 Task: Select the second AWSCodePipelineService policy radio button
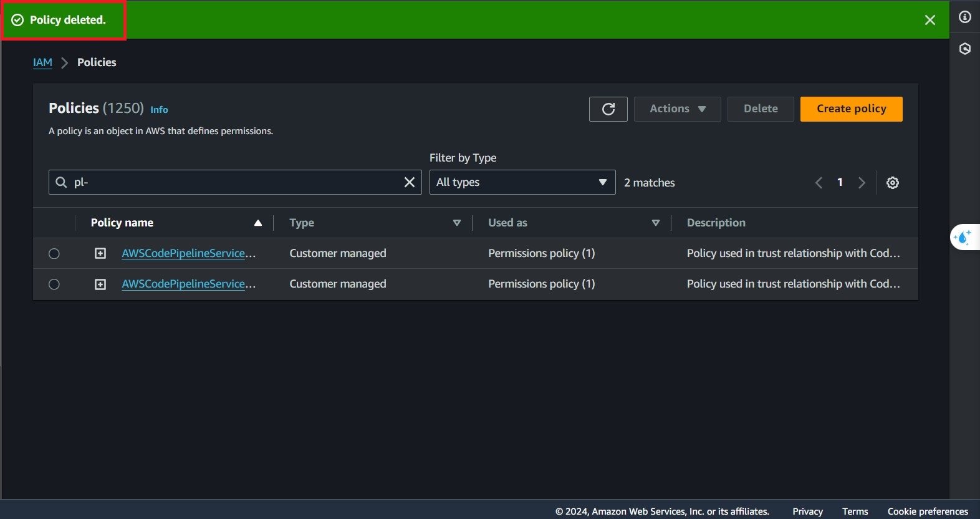pos(54,284)
